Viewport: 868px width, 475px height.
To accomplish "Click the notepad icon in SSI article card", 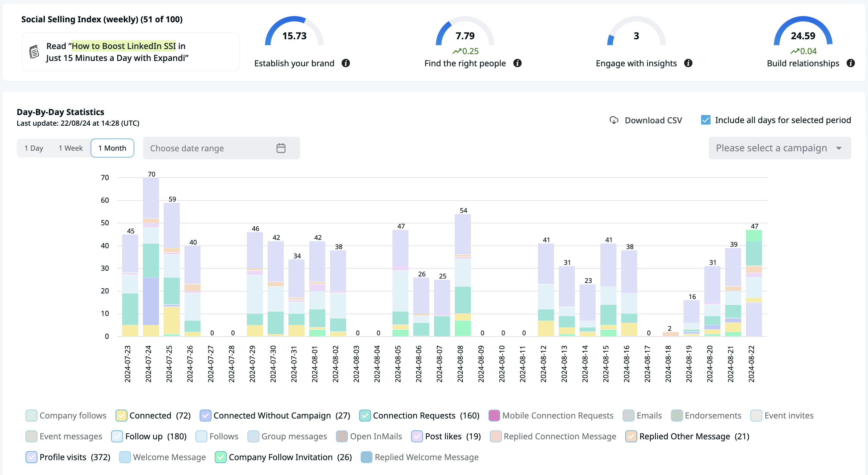I will [34, 52].
